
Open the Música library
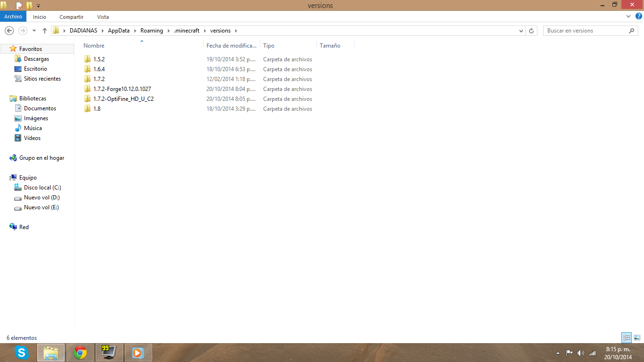33,128
